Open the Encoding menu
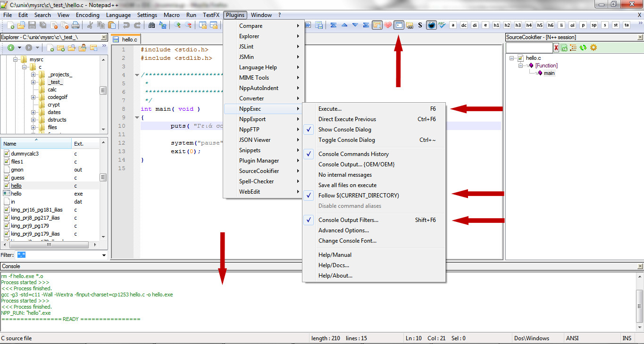The width and height of the screenshot is (644, 344). [x=88, y=15]
